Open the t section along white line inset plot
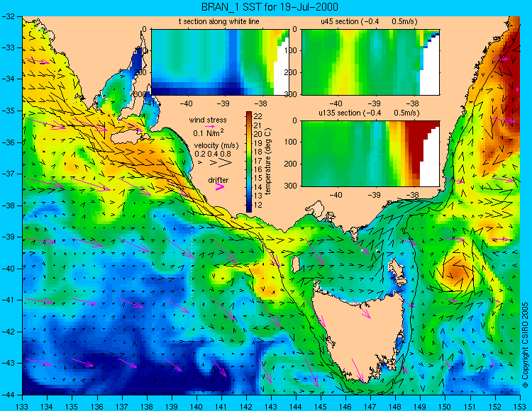The height and width of the screenshot is (411, 532). point(220,62)
